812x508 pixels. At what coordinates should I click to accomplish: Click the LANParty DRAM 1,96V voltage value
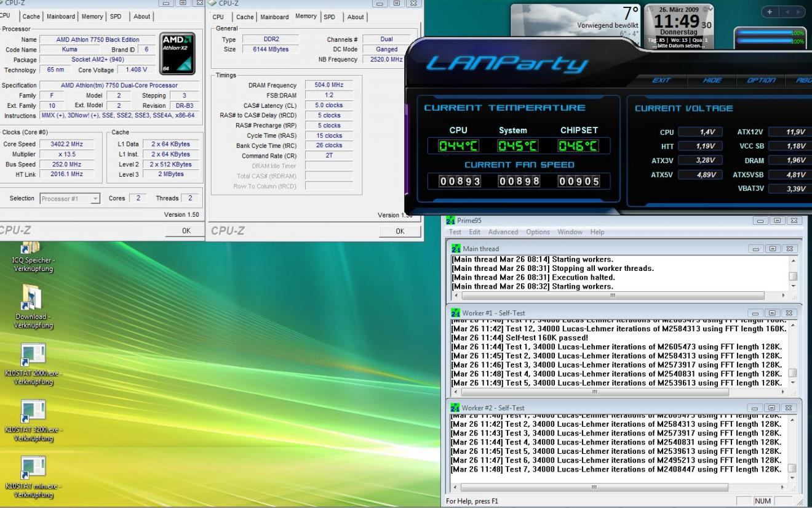pos(790,160)
